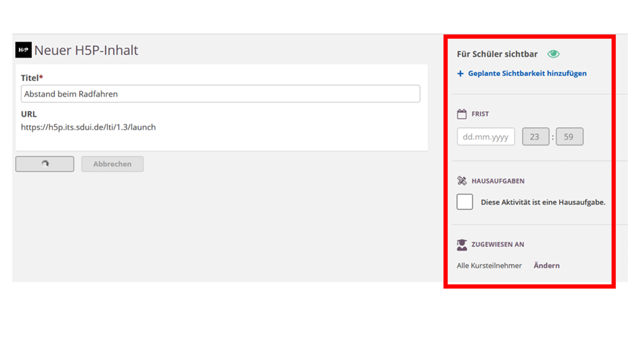
Task: Click the plus icon for planned visibility
Action: click(x=460, y=74)
